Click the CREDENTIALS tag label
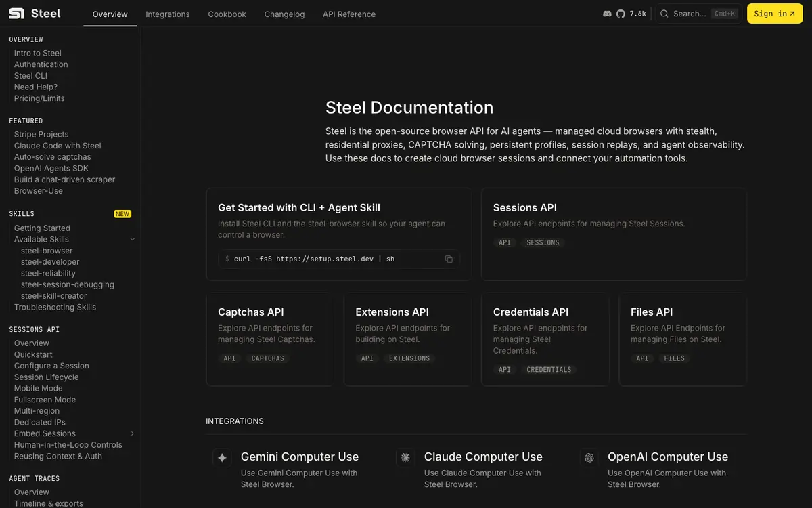 549,370
